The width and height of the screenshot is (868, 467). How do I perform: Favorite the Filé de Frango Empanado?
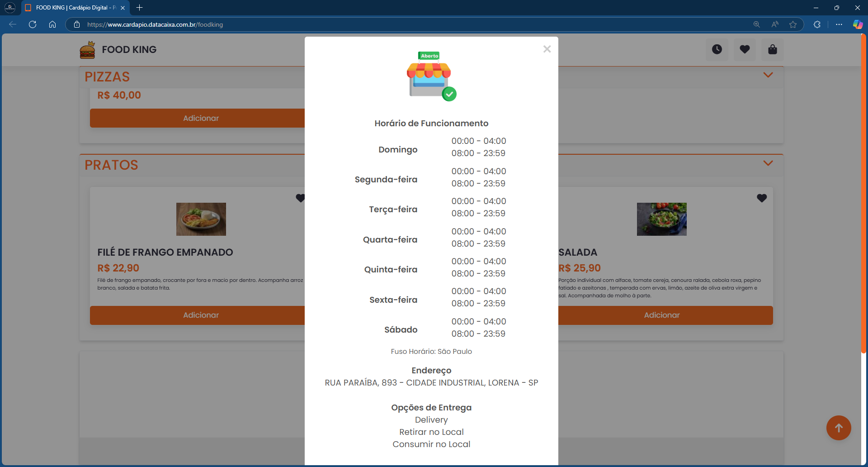click(300, 198)
